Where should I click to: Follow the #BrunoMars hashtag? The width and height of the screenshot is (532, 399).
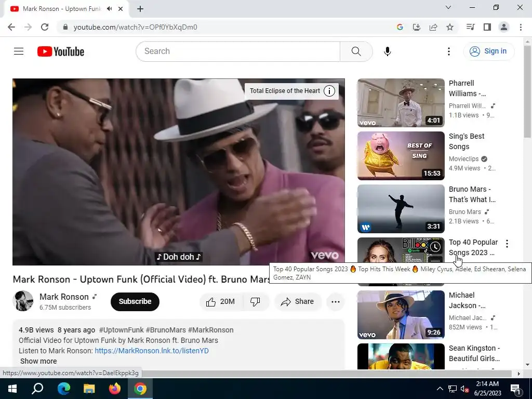click(x=166, y=330)
